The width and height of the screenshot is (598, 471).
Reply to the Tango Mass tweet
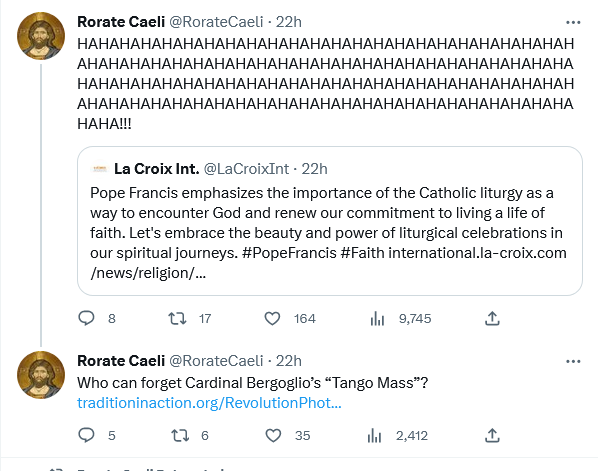pyautogui.click(x=86, y=435)
